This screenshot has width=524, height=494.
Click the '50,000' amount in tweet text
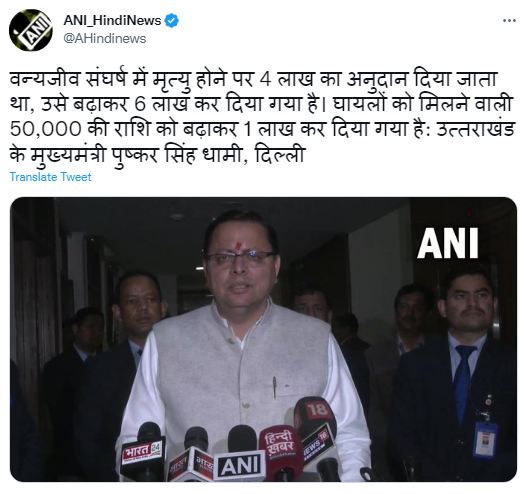[45, 129]
